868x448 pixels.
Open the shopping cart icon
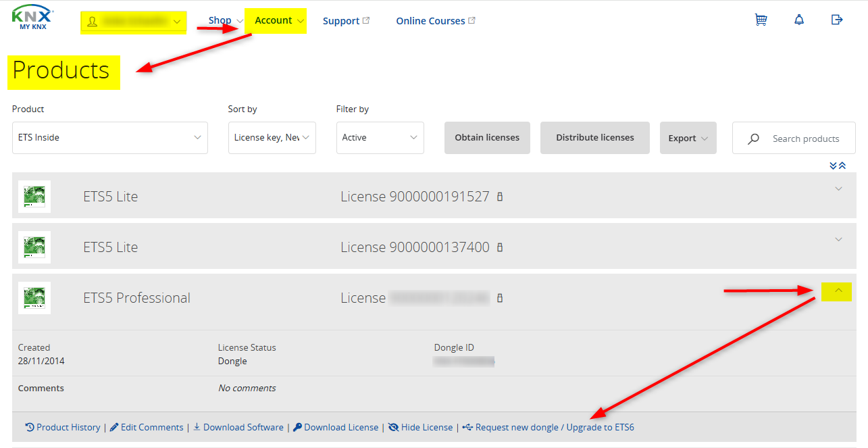761,20
